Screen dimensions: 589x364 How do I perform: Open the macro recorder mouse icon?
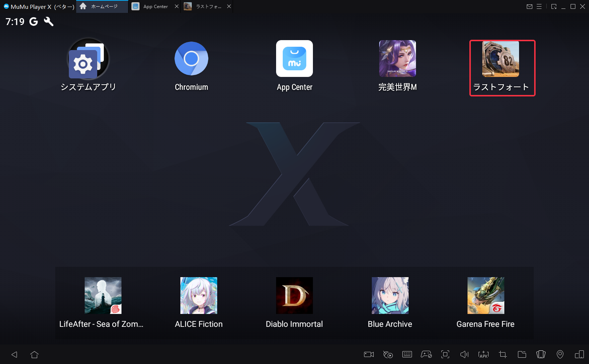388,354
